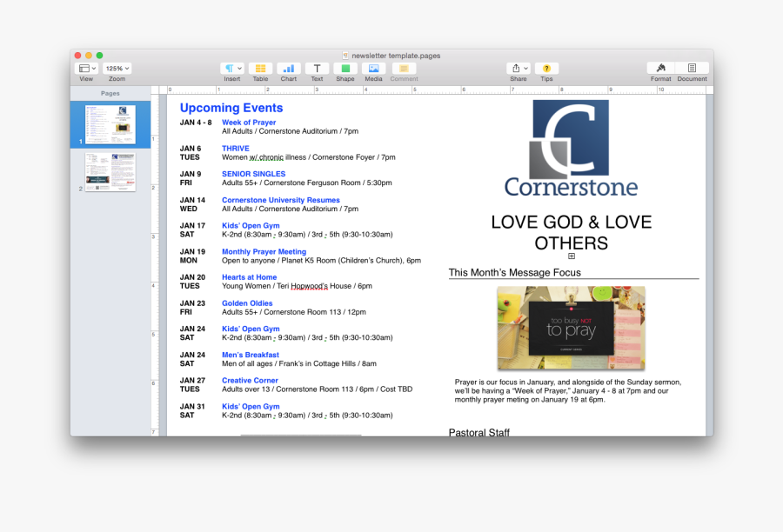Click the SENIOR SINGLES event title
The width and height of the screenshot is (783, 532).
pyautogui.click(x=254, y=174)
